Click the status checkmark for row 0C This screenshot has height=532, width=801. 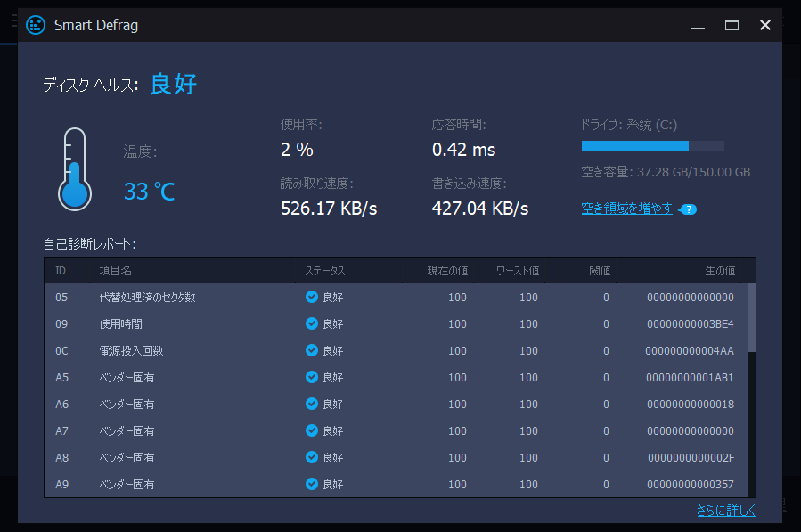pos(312,350)
